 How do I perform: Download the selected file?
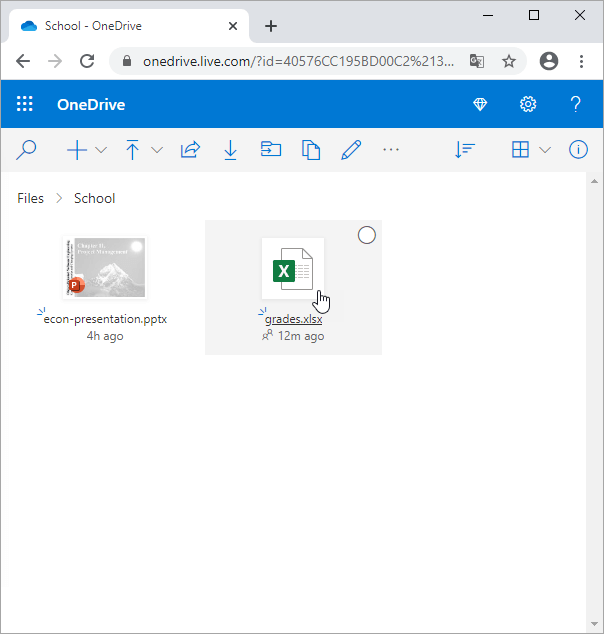coord(230,150)
